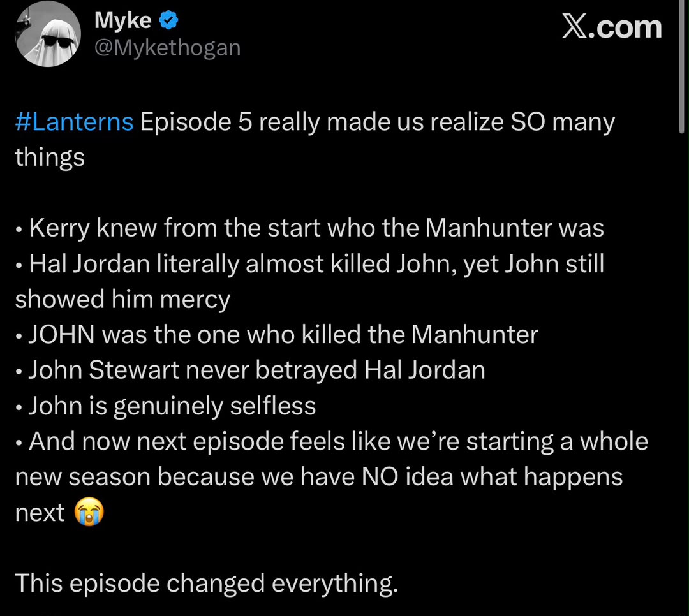Click "John Stewart never betrayed Hal Jordan" bullet

click(x=250, y=370)
